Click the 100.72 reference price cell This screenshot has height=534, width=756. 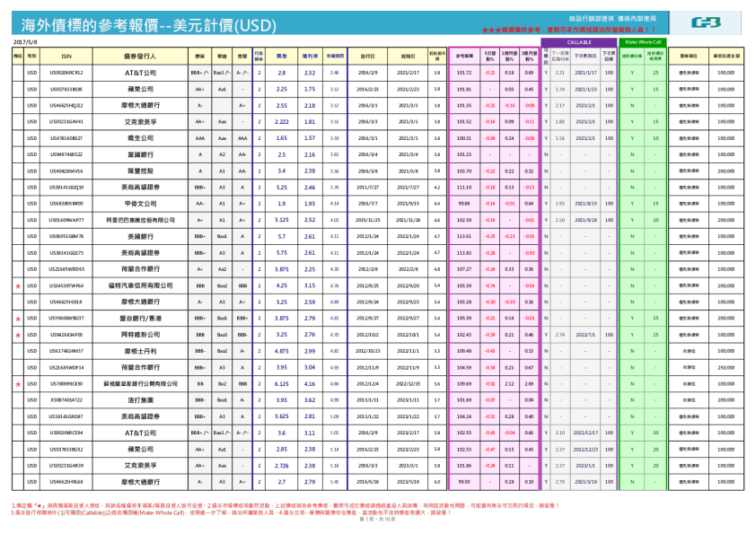465,77
